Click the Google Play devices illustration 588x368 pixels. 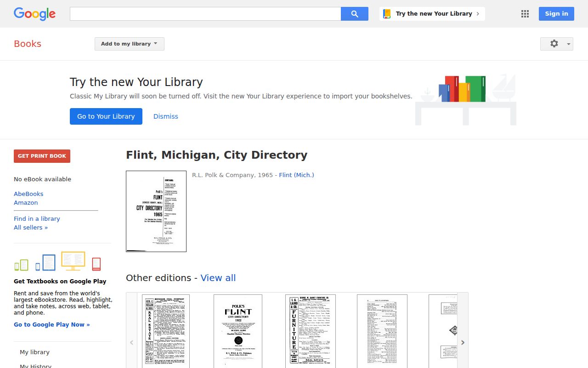point(57,261)
